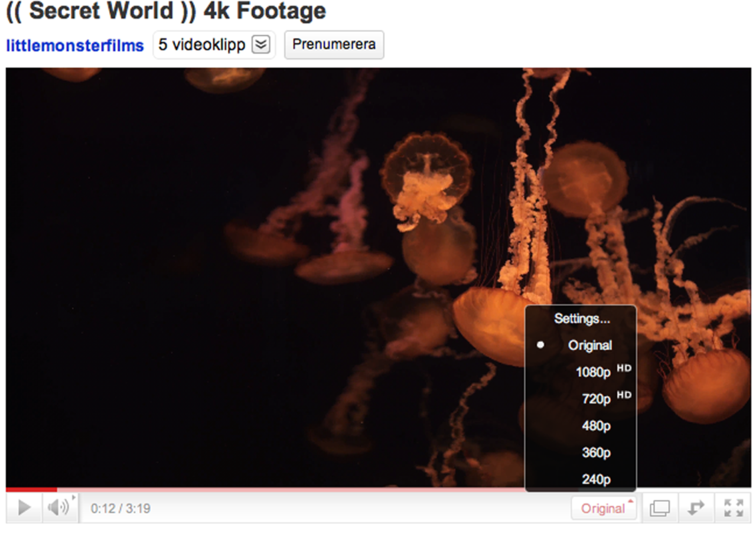Viewport: 756px width, 534px height.
Task: Select the Original quality radio option
Action: [590, 346]
